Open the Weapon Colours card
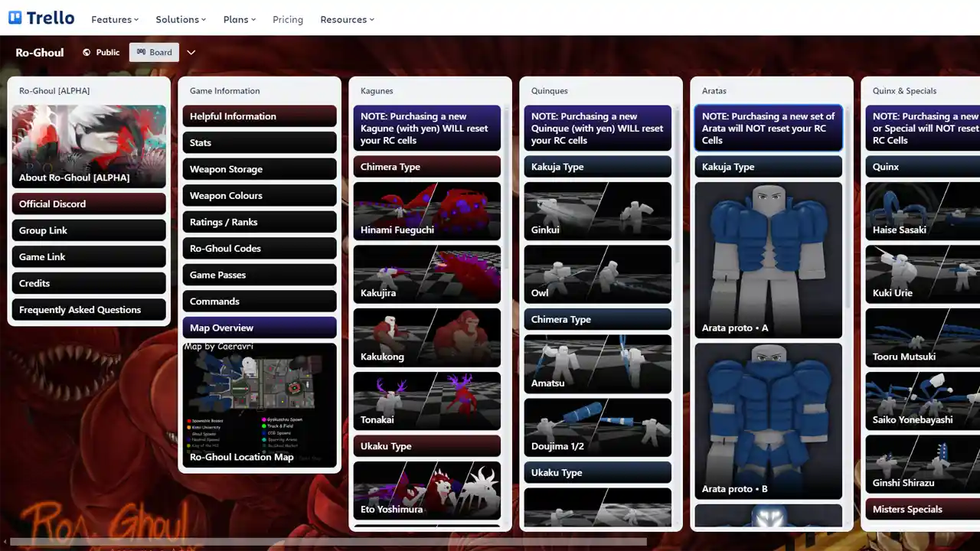This screenshot has width=980, height=551. pos(260,195)
